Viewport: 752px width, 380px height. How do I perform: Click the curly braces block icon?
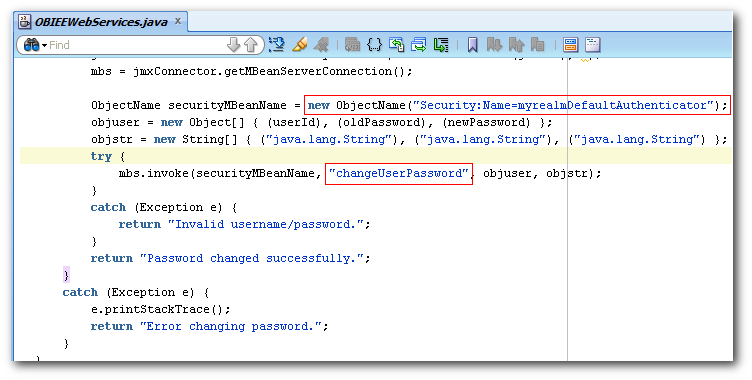[374, 45]
